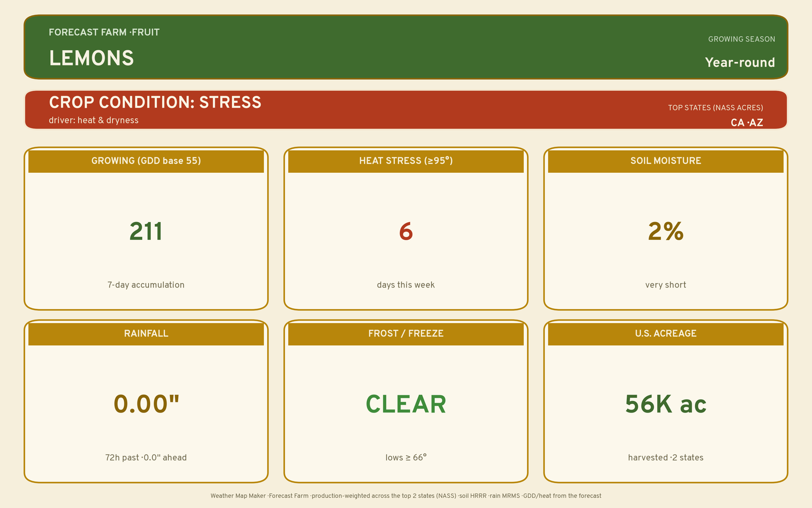
Task: Click the Weather Map Maker footer credit line
Action: [406, 496]
